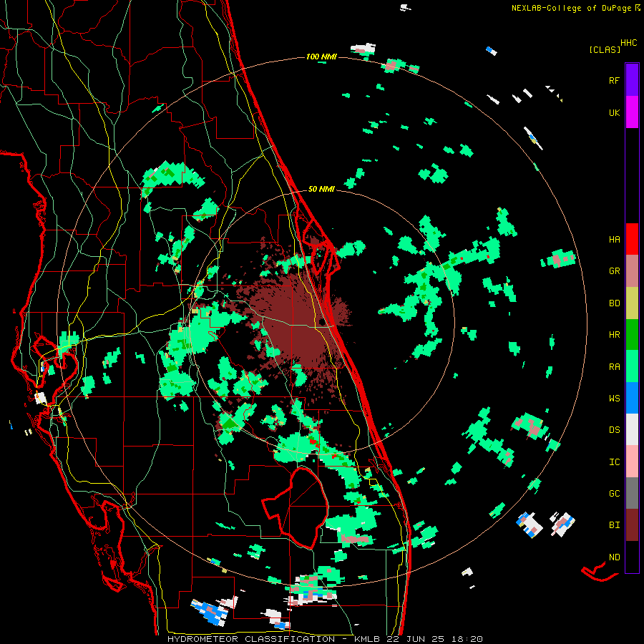The width and height of the screenshot is (644, 644).
Task: Click the yellow BD legend color swatch
Action: [x=632, y=303]
